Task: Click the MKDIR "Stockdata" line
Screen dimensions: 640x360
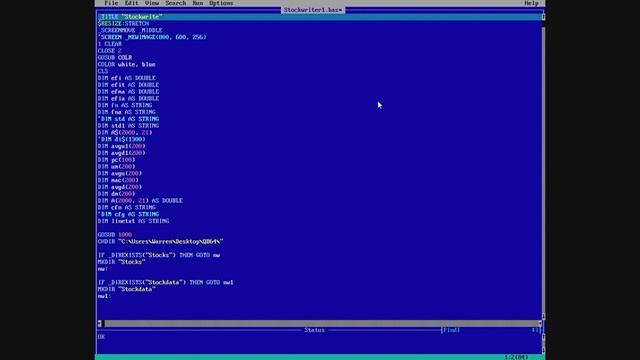Action: [127, 289]
